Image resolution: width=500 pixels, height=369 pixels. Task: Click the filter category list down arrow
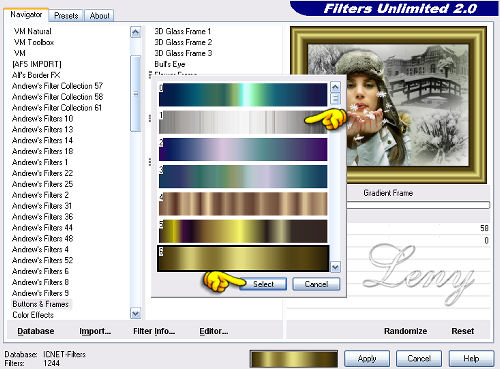tap(135, 314)
